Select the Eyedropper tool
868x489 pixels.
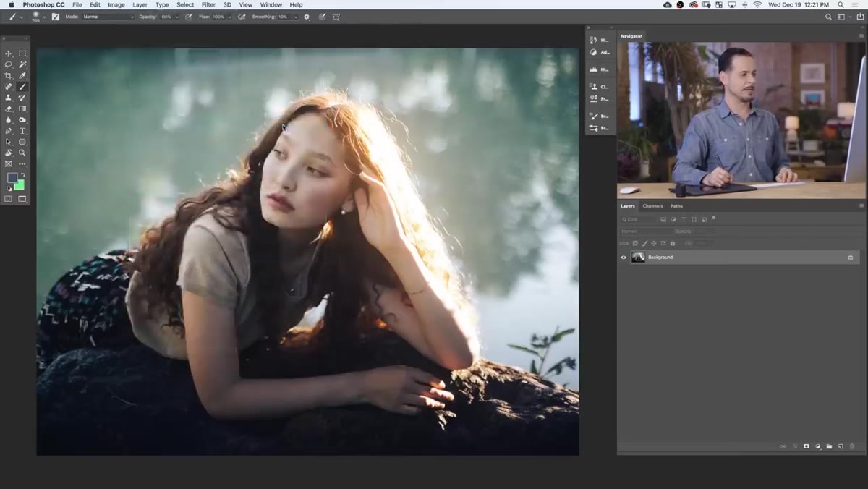point(22,75)
